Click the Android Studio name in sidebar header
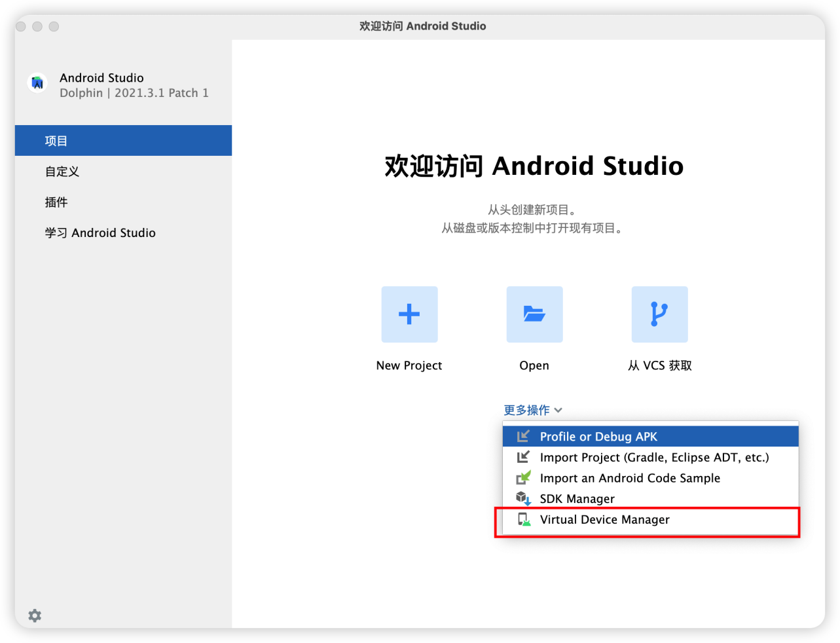Screen dimensions: 840x643 coord(101,78)
